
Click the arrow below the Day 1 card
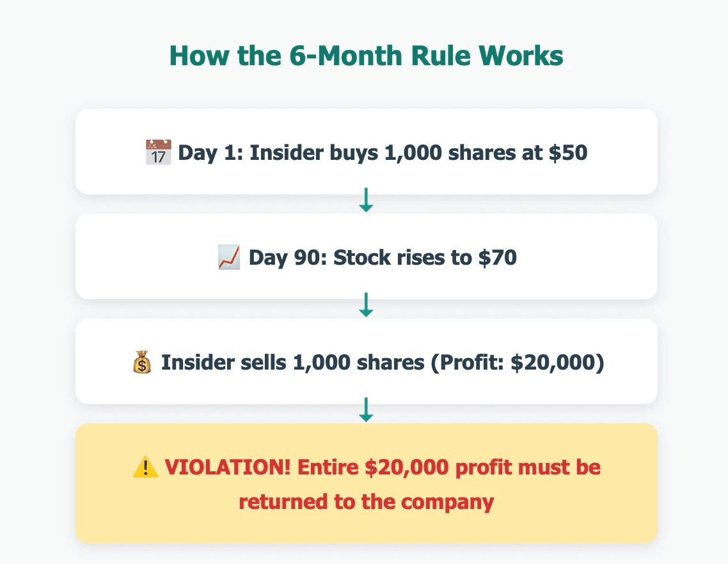coord(366,201)
